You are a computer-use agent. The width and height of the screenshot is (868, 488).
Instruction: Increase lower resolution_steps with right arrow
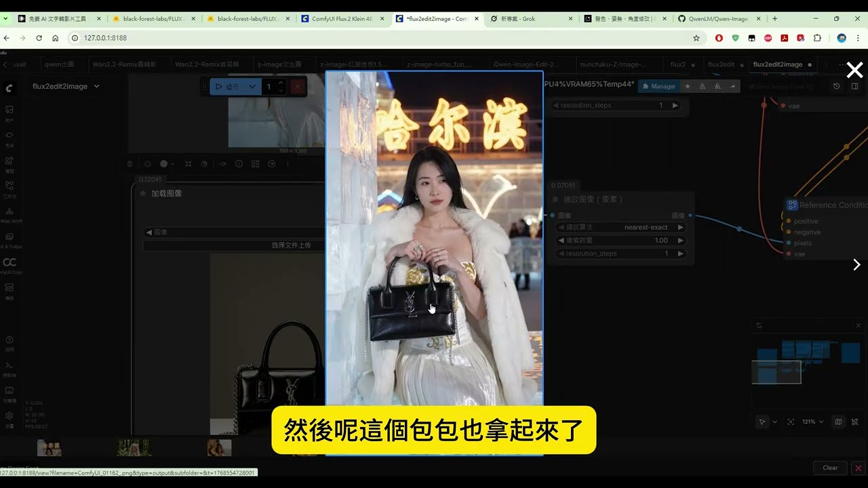coord(680,253)
